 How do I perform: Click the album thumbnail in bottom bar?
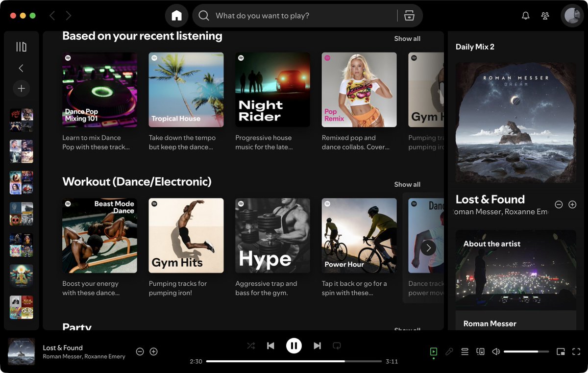tap(21, 351)
